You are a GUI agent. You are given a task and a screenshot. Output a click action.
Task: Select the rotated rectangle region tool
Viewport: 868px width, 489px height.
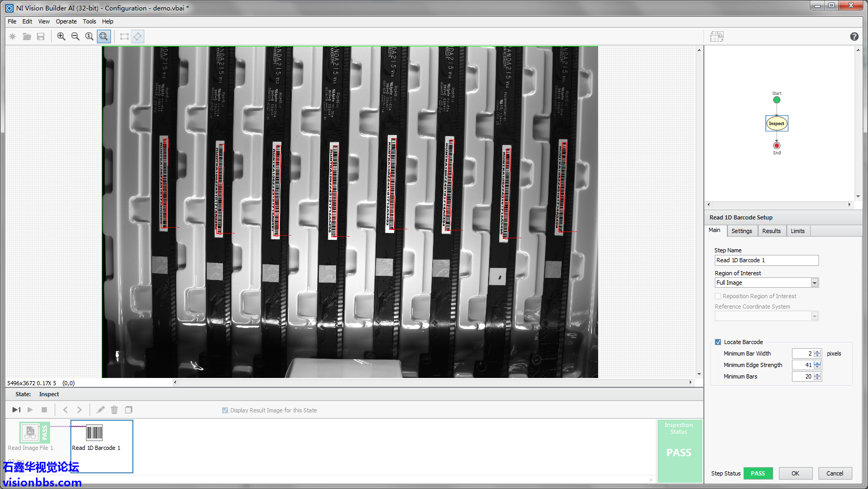(138, 36)
